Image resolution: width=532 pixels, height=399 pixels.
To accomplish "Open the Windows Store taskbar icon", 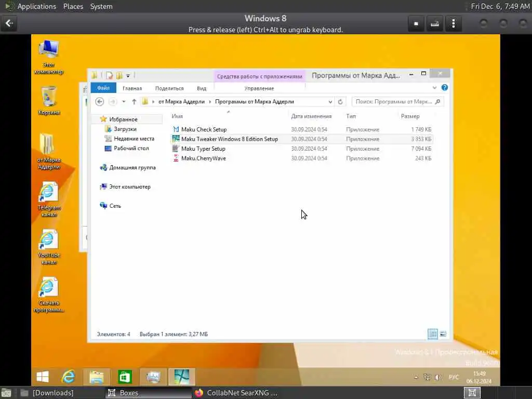I will [125, 377].
